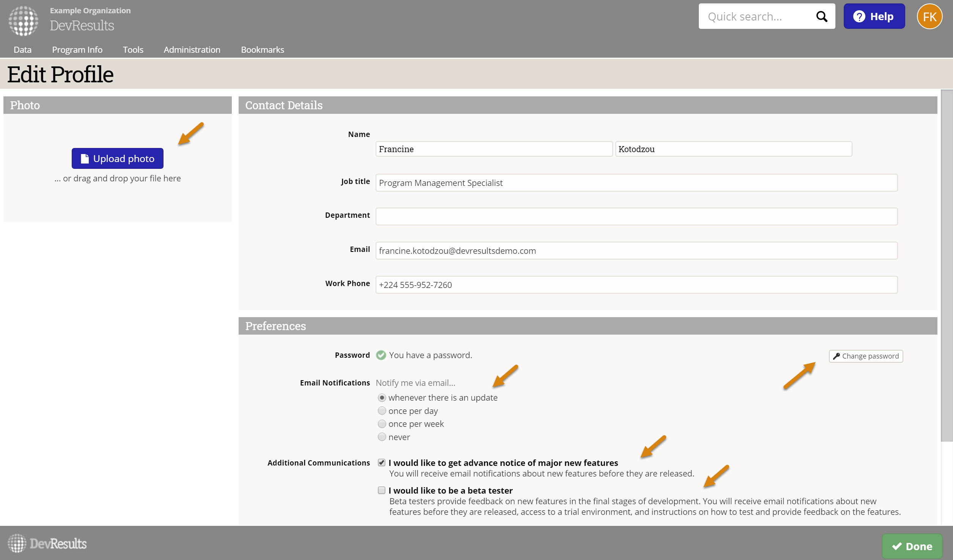
Task: Click the DevResults globe logo in header
Action: pos(24,21)
